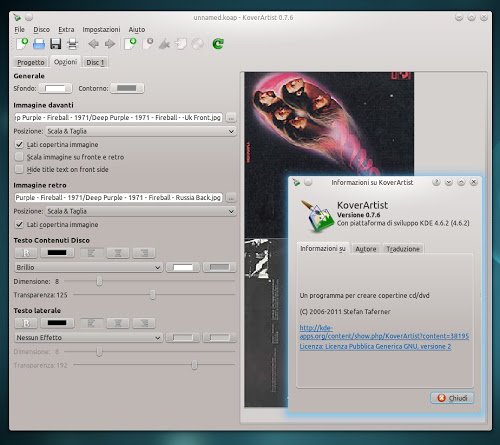This screenshot has height=445, width=500.
Task: Center-align the disc contents text
Action: [118, 253]
